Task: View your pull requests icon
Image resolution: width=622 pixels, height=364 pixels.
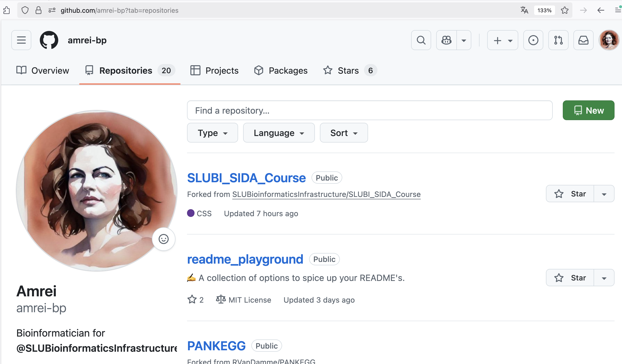Action: [558, 40]
